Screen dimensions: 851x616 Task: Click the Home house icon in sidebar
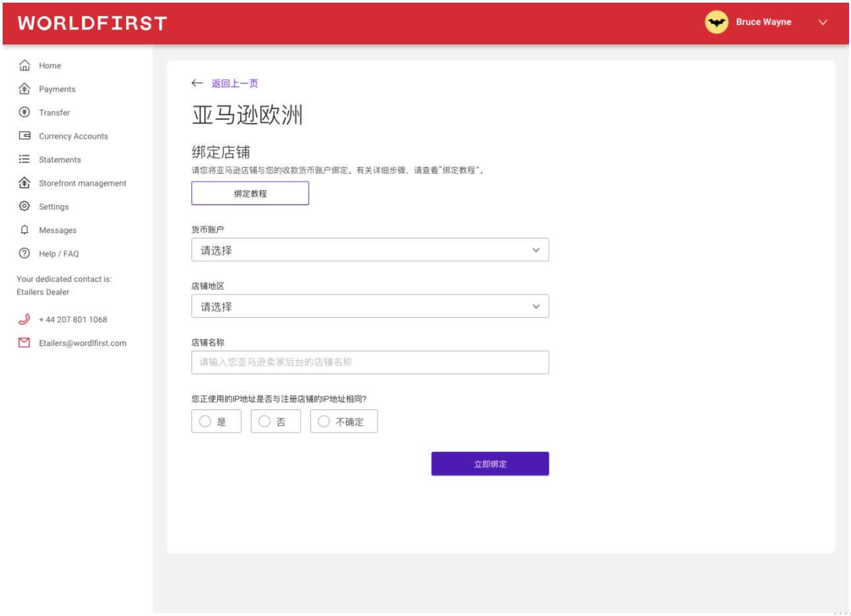24,65
